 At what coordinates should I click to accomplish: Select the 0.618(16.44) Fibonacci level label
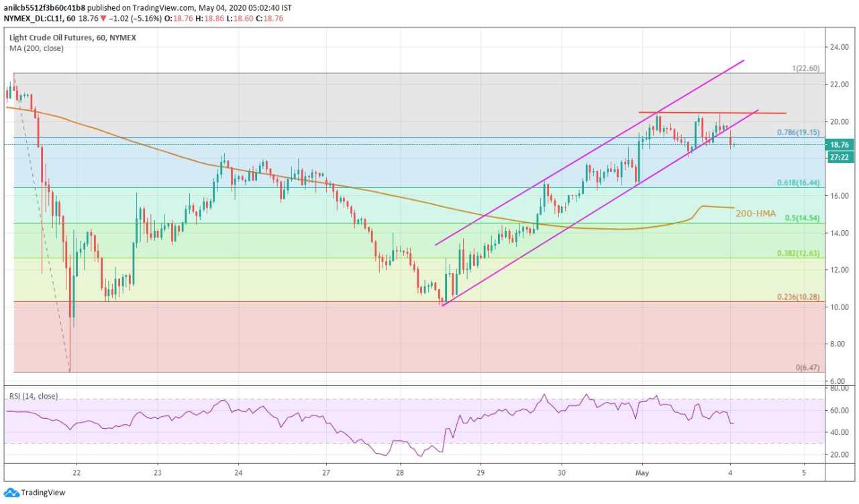(796, 182)
